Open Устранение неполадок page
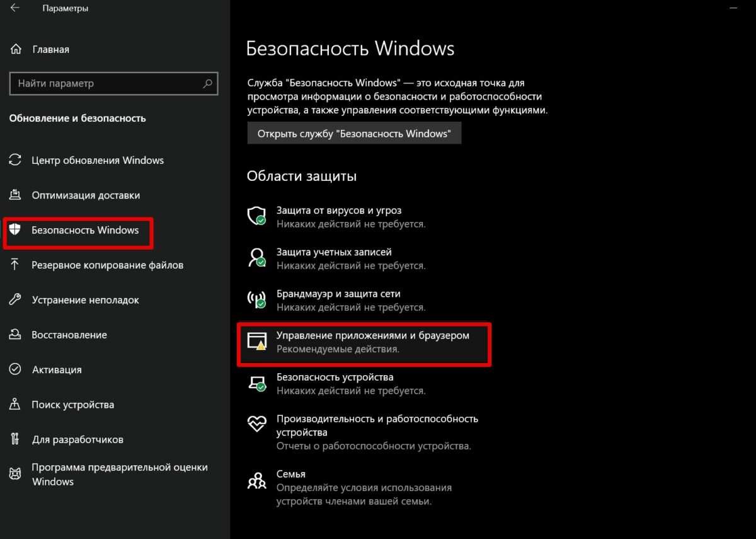Screen dimensions: 756x539 [86, 300]
